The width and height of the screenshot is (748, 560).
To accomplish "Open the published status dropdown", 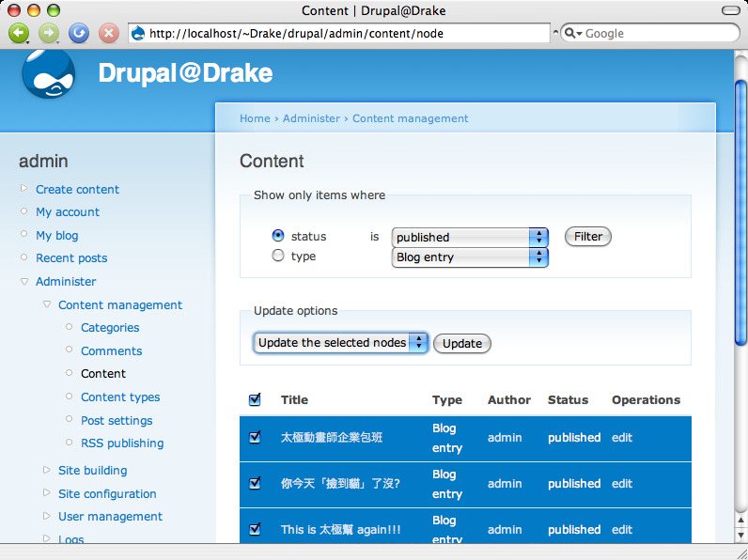I will 470,237.
